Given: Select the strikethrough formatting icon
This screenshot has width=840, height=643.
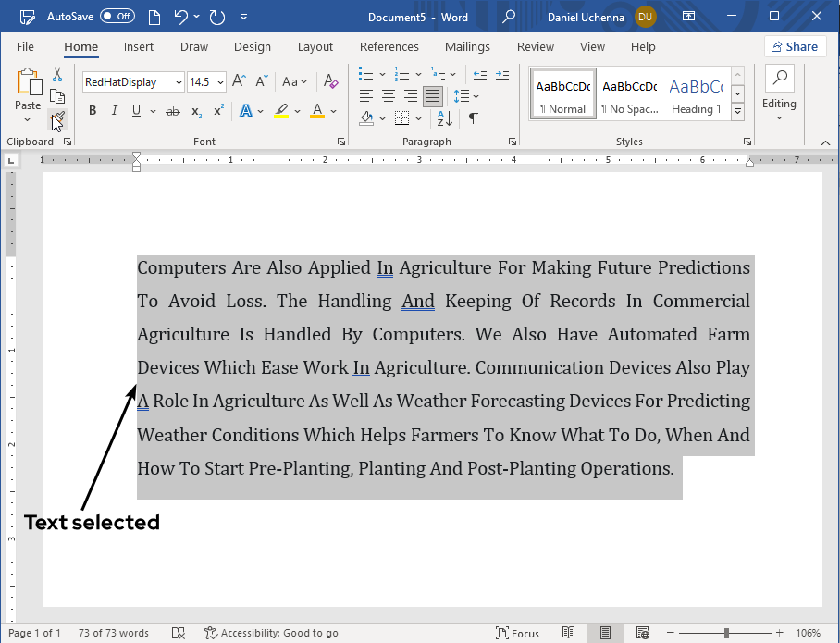Looking at the screenshot, I should pos(172,110).
